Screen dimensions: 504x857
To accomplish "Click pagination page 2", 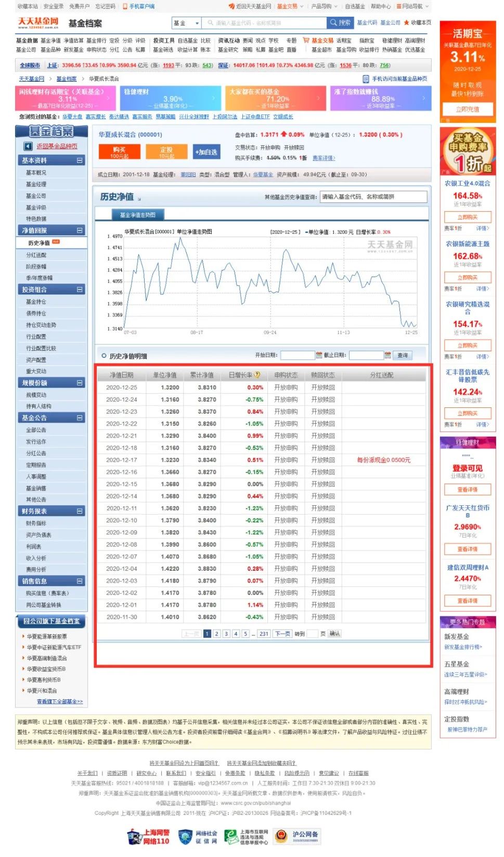I will 217,634.
